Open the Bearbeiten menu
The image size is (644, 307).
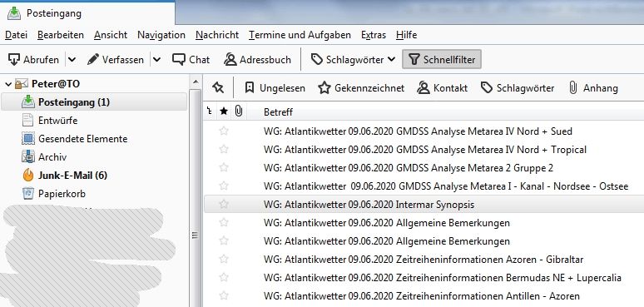point(61,35)
